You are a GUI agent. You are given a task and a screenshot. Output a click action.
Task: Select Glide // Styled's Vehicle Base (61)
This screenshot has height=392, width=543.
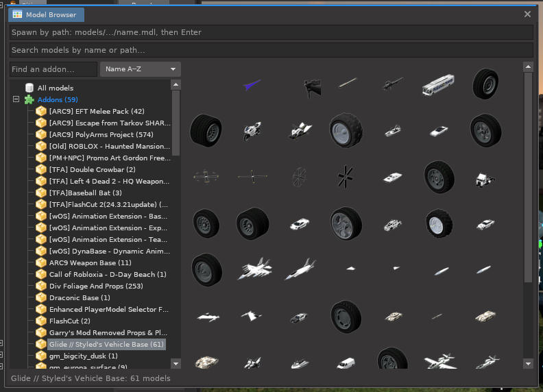(106, 344)
